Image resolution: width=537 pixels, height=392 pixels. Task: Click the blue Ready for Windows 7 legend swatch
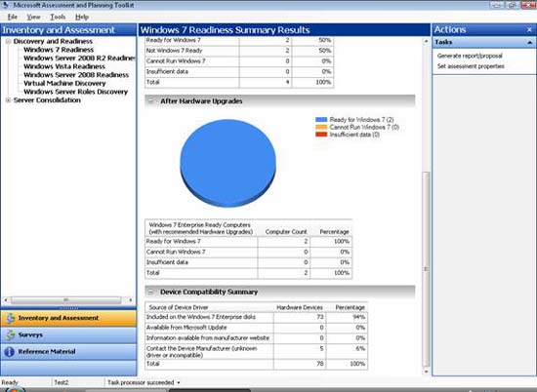click(321, 120)
